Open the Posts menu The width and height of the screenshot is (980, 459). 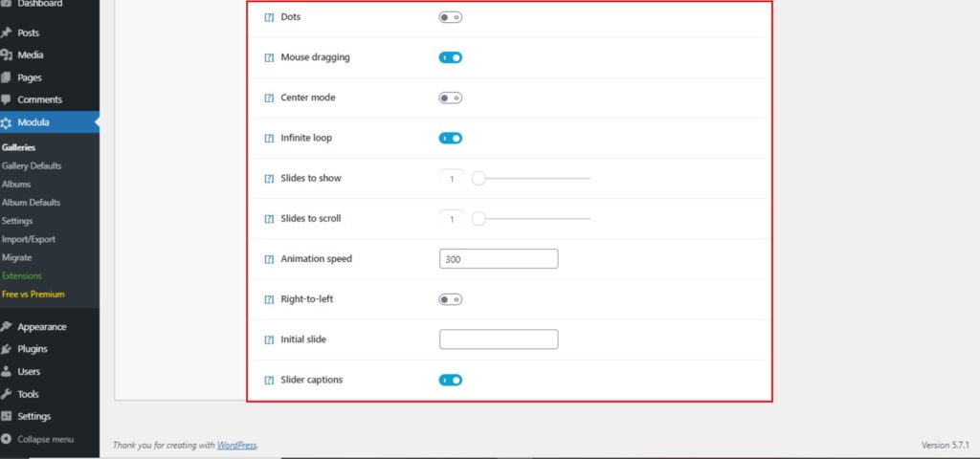point(50,33)
